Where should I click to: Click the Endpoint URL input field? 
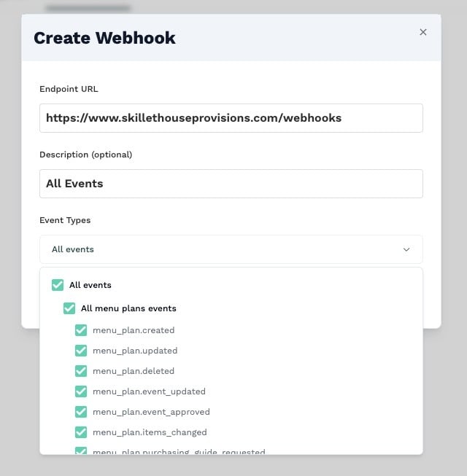click(231, 118)
